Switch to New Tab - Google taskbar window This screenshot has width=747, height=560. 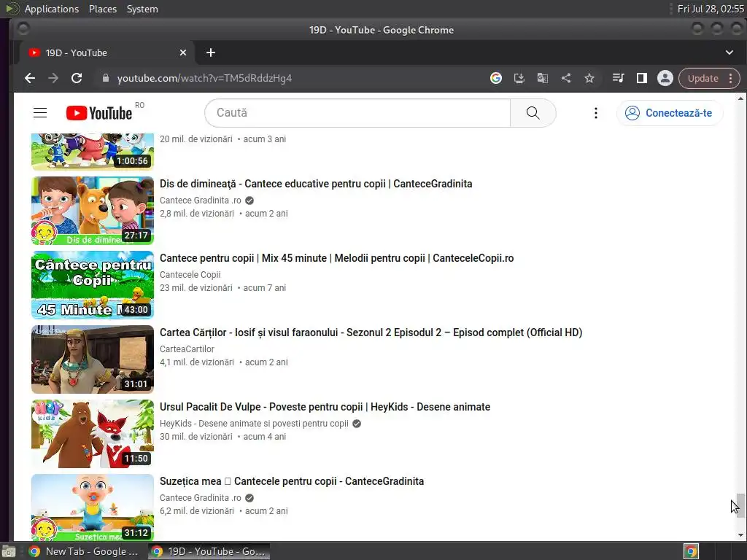coord(85,551)
